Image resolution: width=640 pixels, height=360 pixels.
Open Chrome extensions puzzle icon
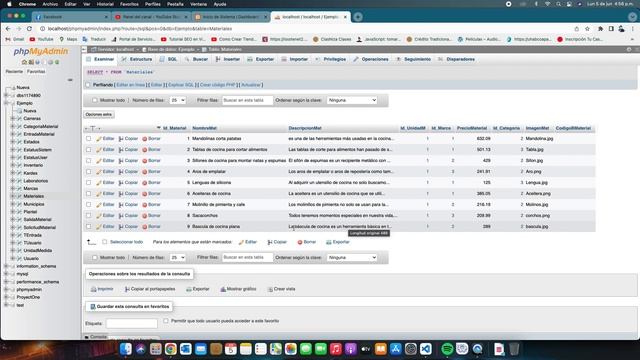pyautogui.click(x=600, y=29)
